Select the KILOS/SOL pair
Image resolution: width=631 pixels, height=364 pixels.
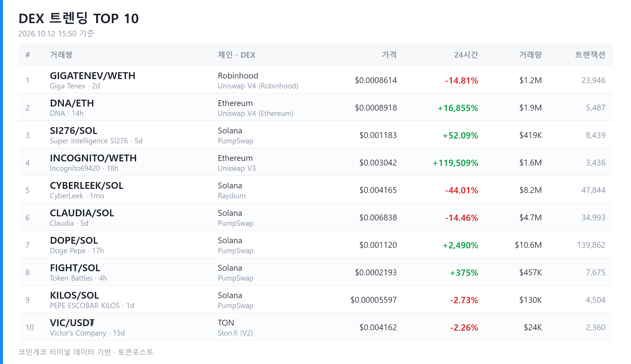click(x=74, y=295)
